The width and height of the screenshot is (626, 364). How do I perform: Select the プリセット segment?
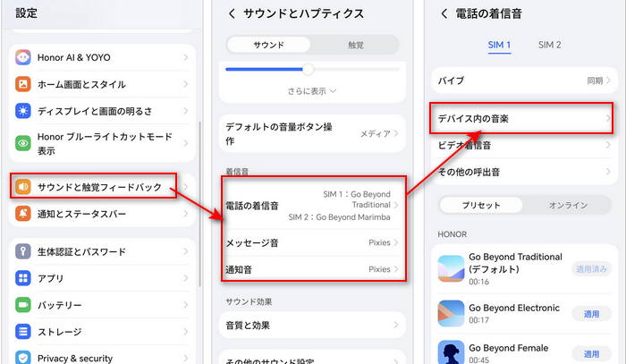click(x=481, y=205)
